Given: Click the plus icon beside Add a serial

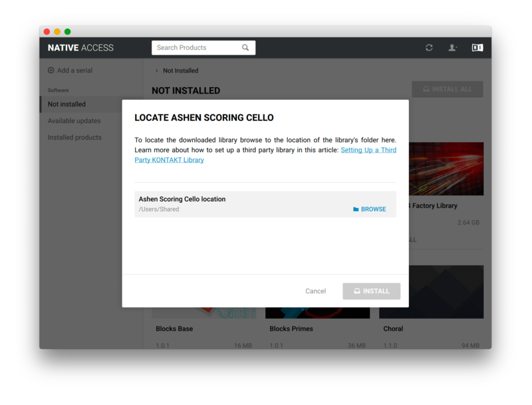Looking at the screenshot, I should [51, 70].
